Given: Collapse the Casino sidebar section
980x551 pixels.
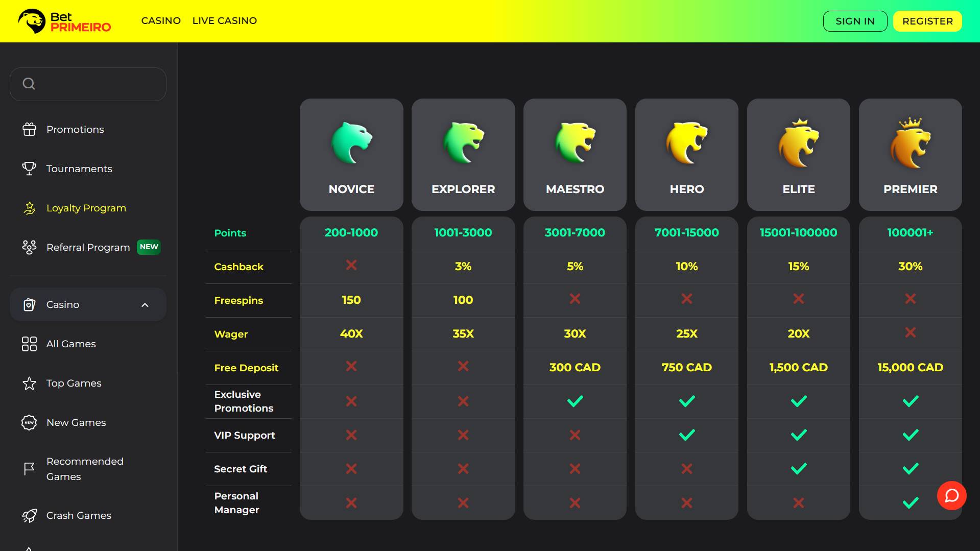Looking at the screenshot, I should click(x=145, y=305).
